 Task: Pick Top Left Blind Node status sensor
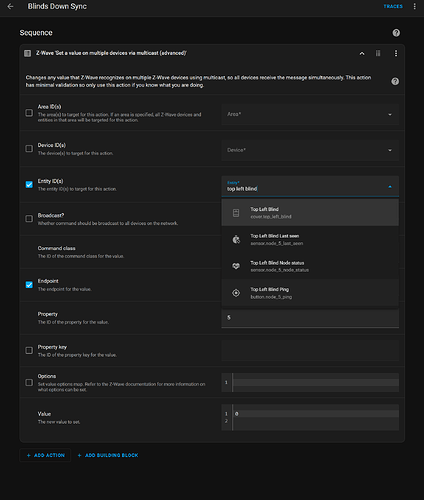click(310, 266)
